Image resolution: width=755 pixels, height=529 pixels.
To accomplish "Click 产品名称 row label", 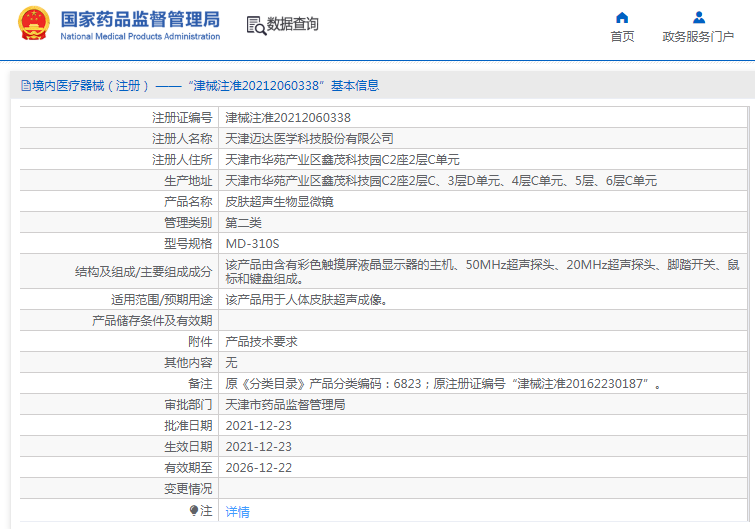I will [x=188, y=202].
